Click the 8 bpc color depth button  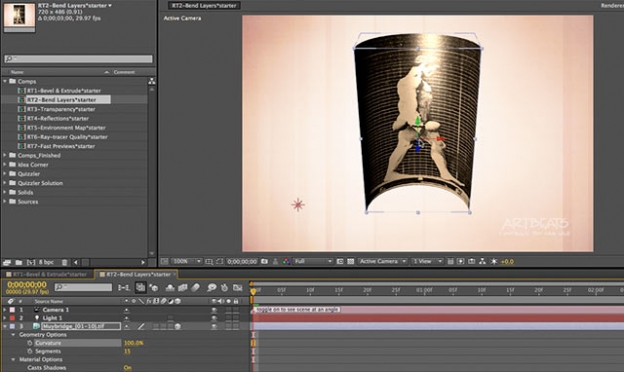click(x=46, y=262)
